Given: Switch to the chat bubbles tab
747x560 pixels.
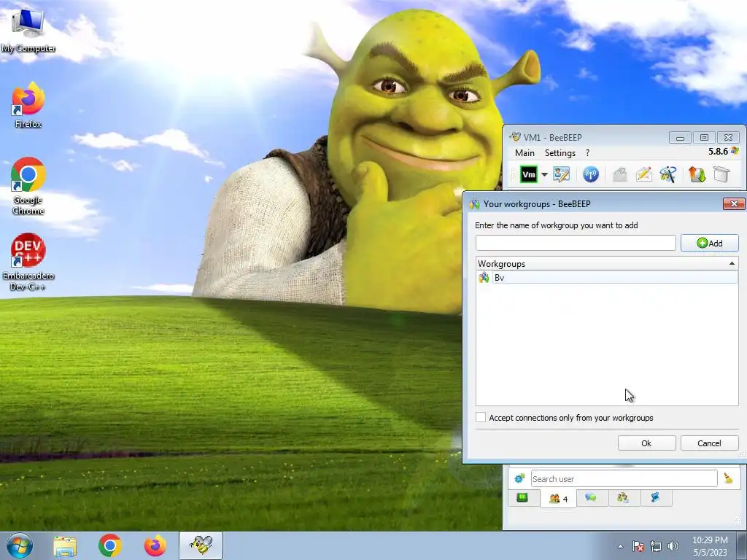Looking at the screenshot, I should [x=591, y=498].
